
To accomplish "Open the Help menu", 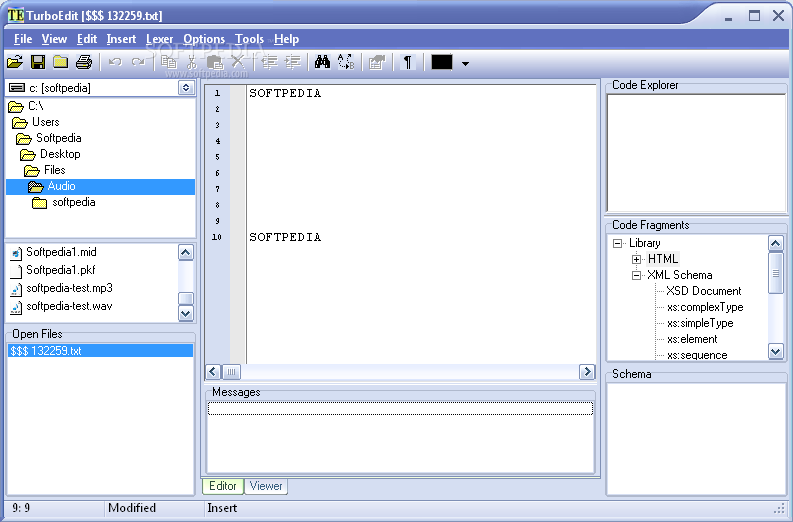I will tap(286, 39).
